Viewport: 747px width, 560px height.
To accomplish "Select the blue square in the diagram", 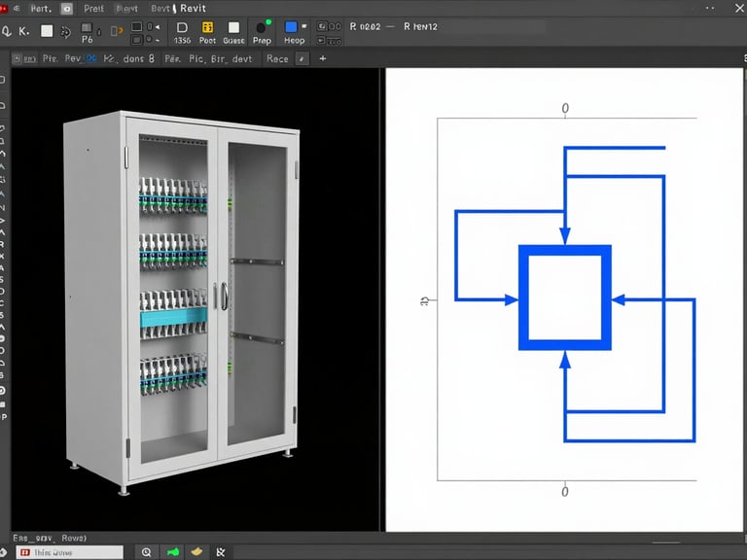I will pyautogui.click(x=564, y=297).
